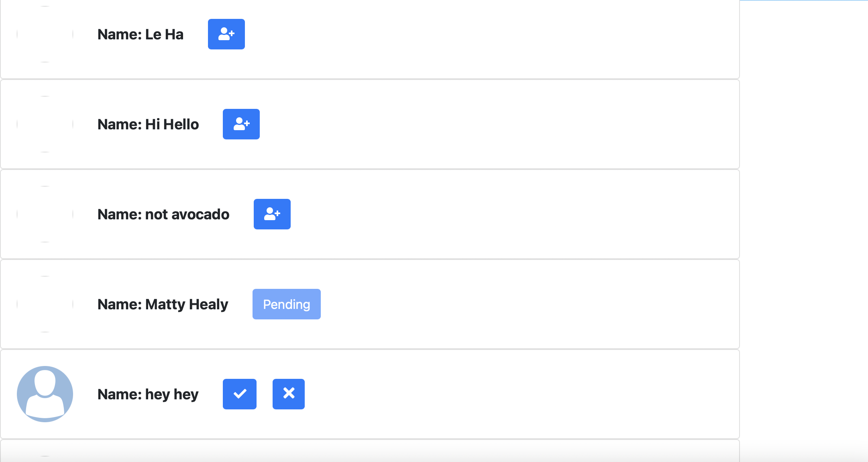Select the Name: not avocado label

tap(163, 215)
